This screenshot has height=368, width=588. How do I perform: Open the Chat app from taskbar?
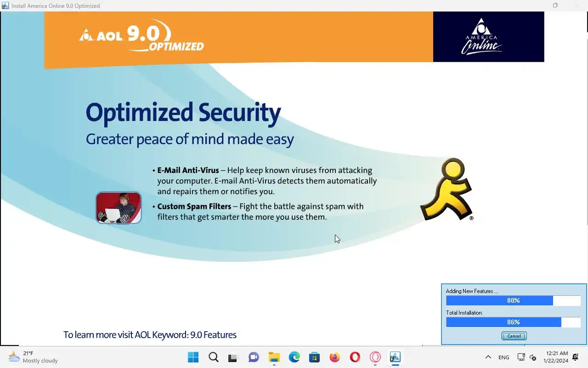coord(254,357)
